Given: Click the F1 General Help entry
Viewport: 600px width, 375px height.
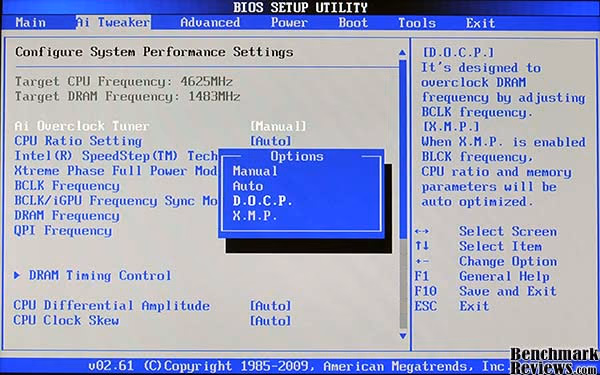Looking at the screenshot, I should coord(482,276).
